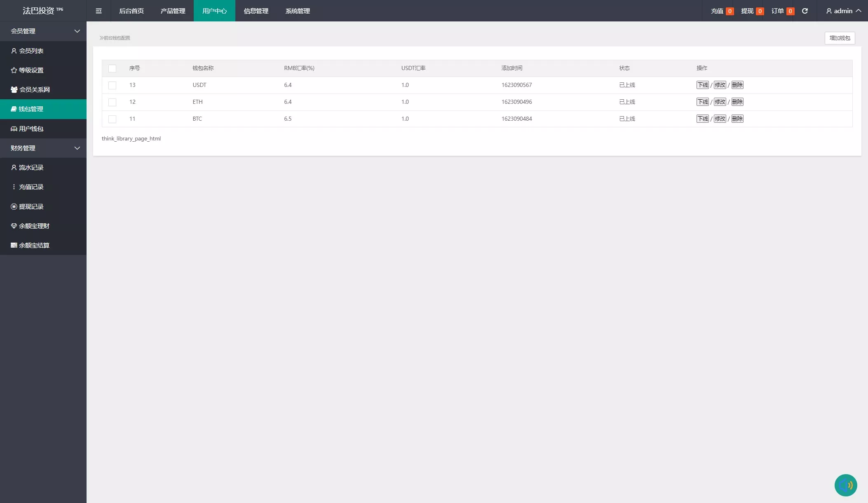
Task: Open the admin user dropdown
Action: 843,11
